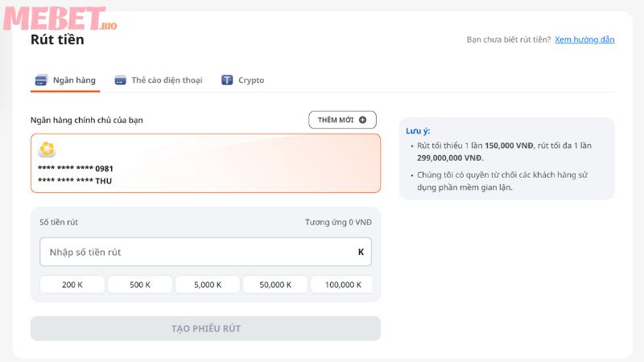Image resolution: width=644 pixels, height=362 pixels.
Task: Select the bank account ending 0981
Action: pyautogui.click(x=205, y=163)
